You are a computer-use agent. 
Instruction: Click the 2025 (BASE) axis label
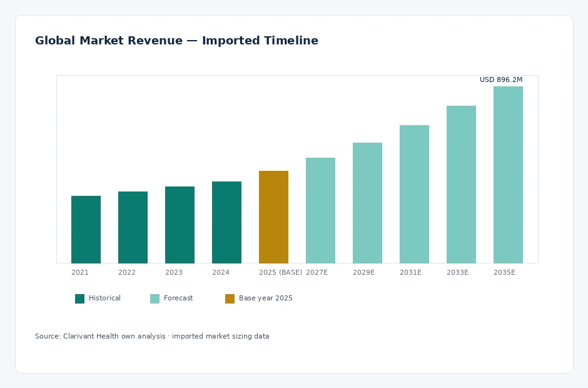pyautogui.click(x=280, y=272)
